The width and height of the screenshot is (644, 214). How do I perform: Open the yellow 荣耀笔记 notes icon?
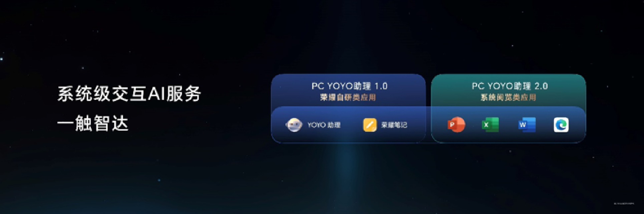370,125
